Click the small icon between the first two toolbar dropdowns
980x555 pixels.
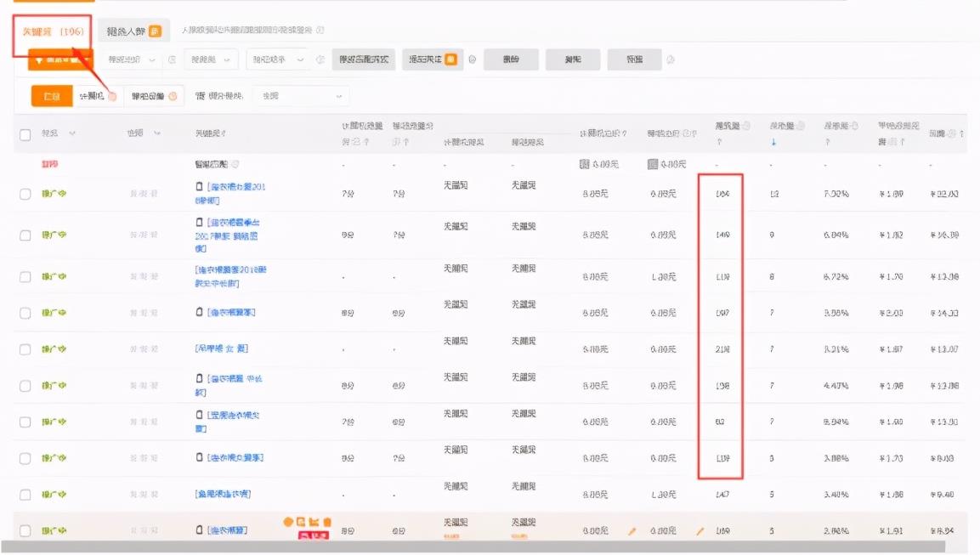click(x=172, y=59)
